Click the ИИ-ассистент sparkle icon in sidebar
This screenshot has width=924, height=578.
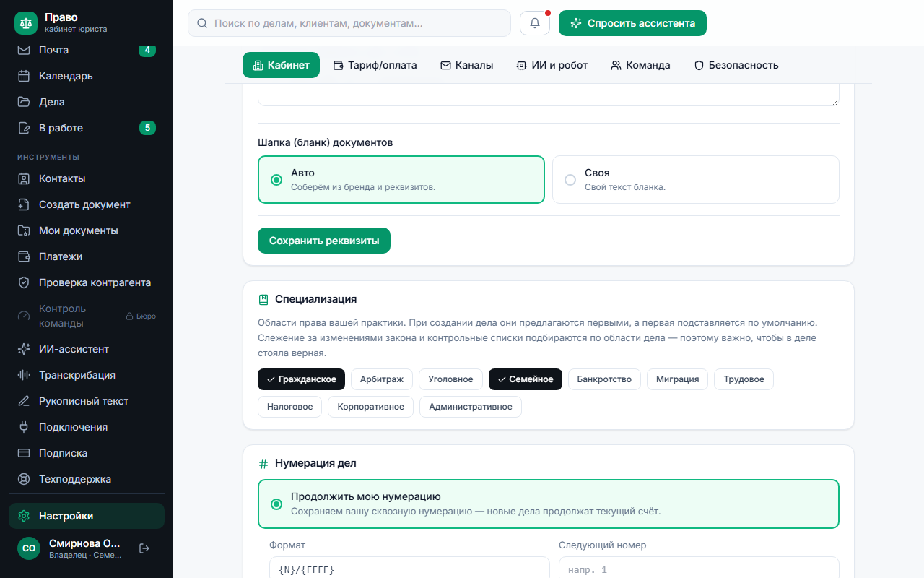point(24,349)
